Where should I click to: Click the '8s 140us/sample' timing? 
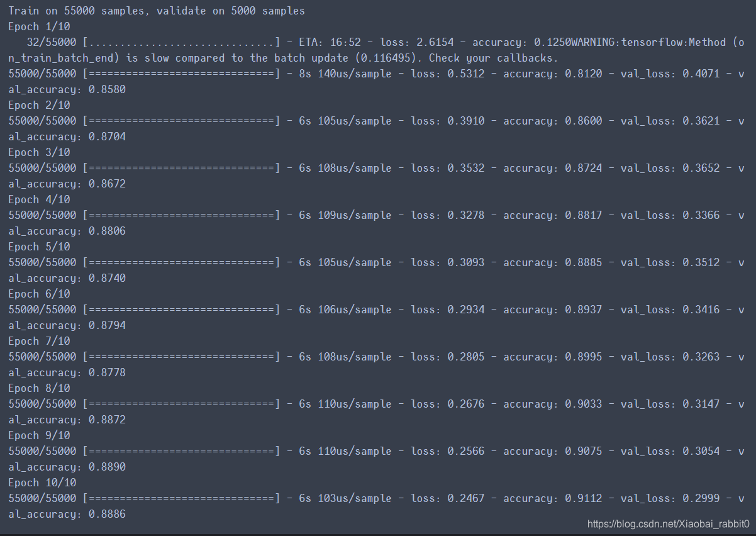click(345, 74)
